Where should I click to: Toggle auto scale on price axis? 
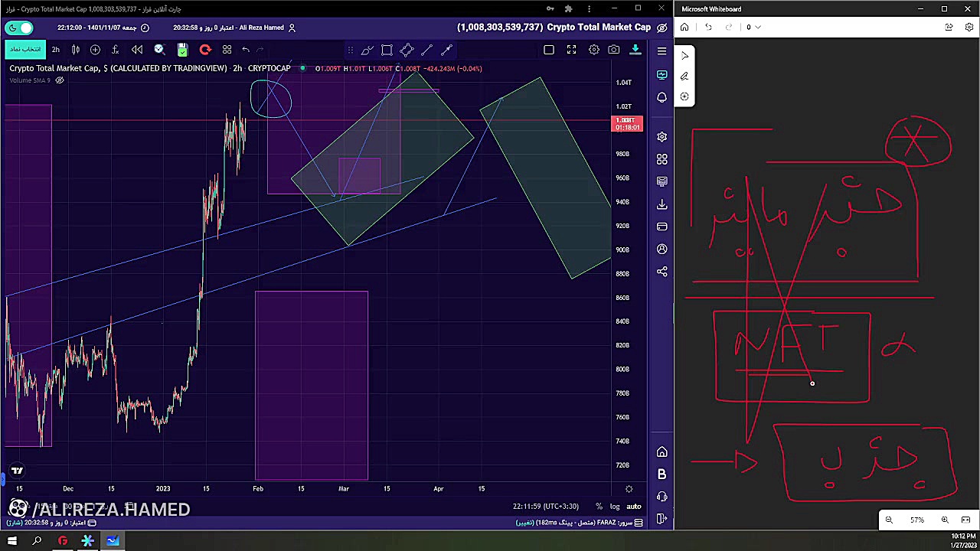634,506
